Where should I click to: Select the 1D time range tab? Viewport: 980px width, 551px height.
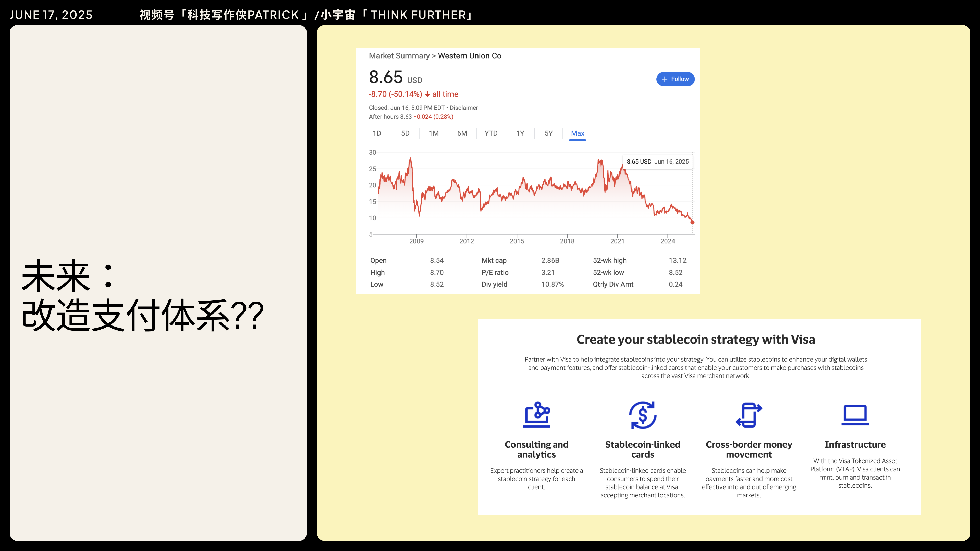tap(377, 133)
